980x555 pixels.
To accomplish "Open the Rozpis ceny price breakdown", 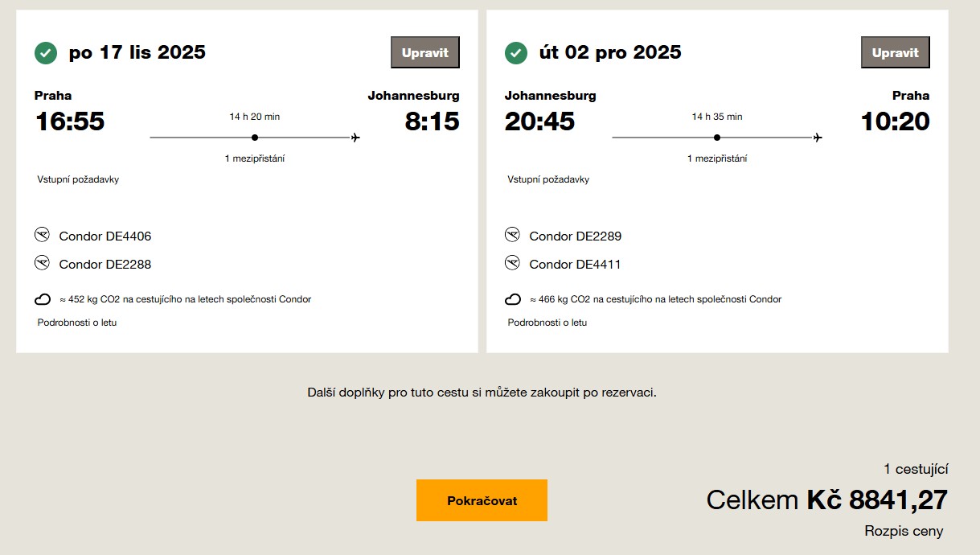I will [x=904, y=531].
